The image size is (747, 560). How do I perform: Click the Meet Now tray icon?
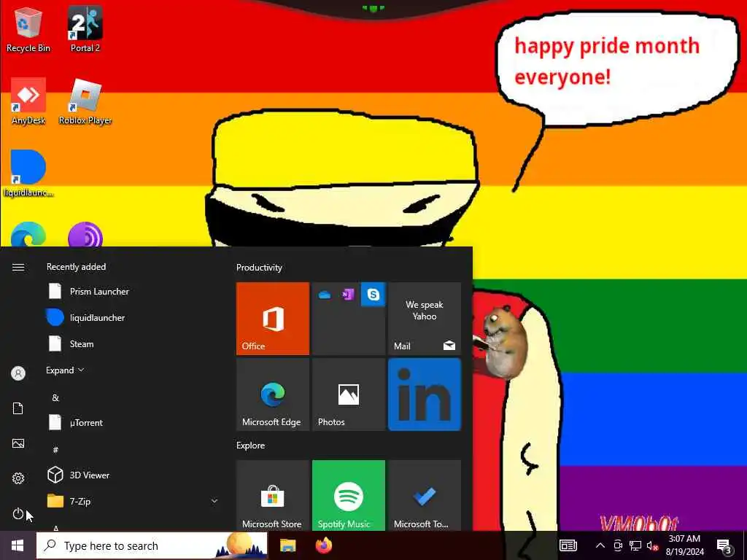click(618, 545)
